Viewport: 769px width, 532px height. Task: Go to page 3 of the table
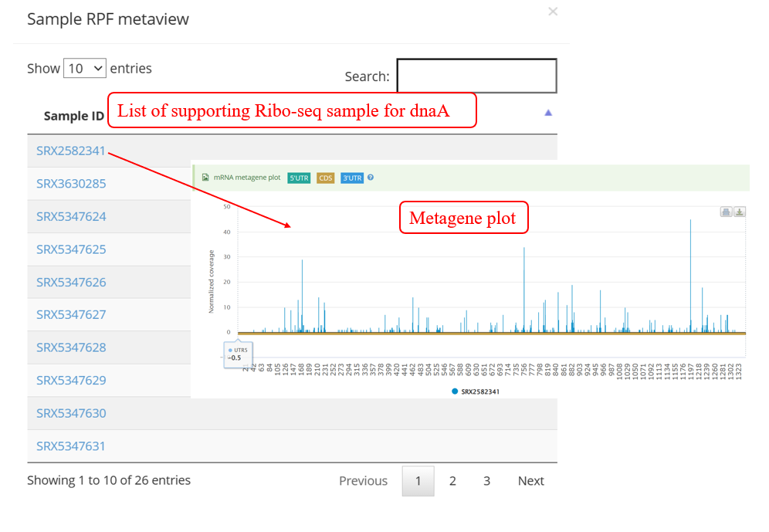click(x=486, y=481)
